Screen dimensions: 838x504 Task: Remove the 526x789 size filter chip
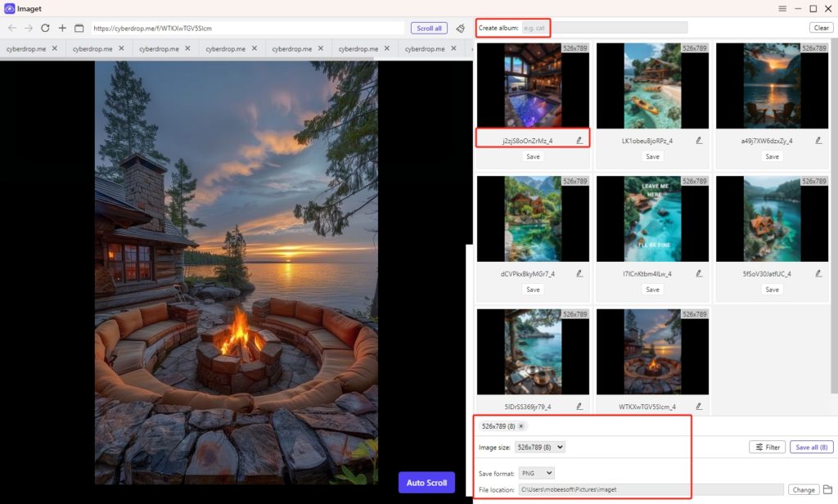coord(521,425)
